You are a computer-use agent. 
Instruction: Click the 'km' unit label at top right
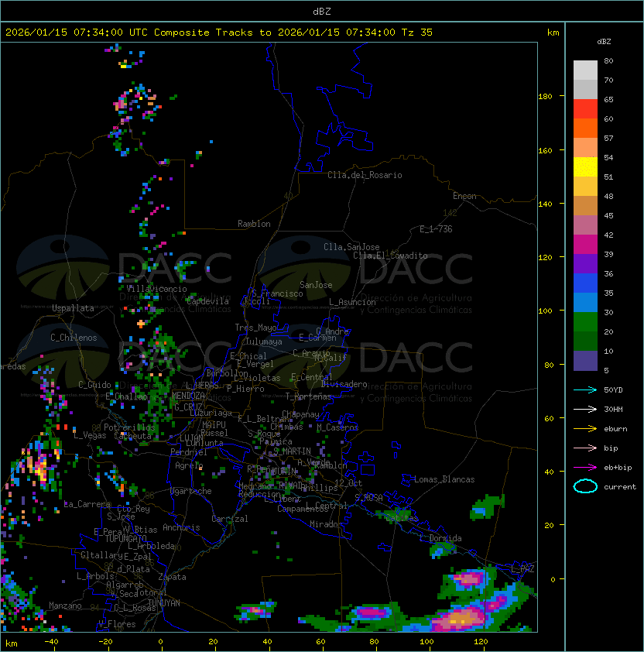553,33
